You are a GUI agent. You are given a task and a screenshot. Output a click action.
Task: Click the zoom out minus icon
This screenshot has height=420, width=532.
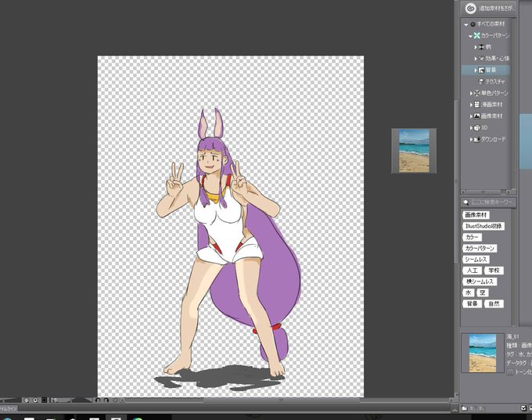pyautogui.click(x=27, y=400)
